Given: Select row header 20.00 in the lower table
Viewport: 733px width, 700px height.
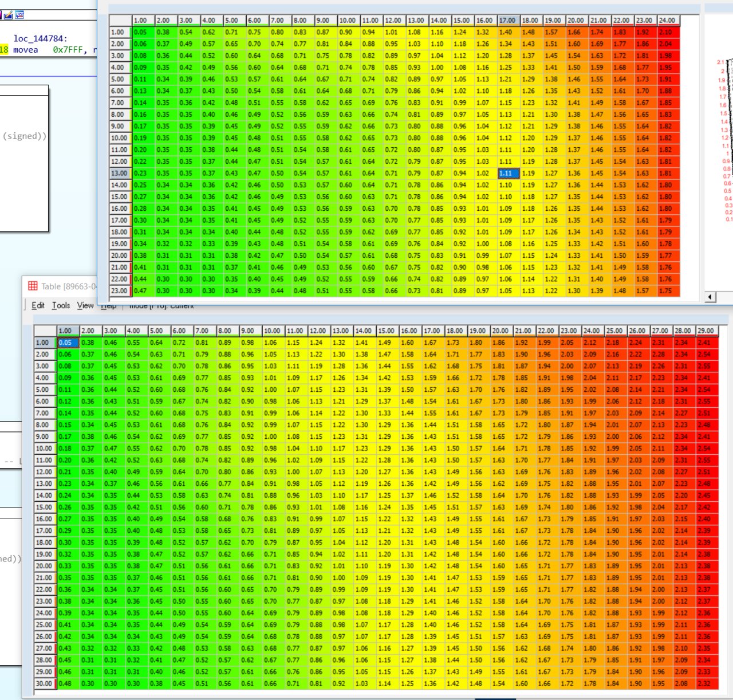Looking at the screenshot, I should [x=45, y=566].
